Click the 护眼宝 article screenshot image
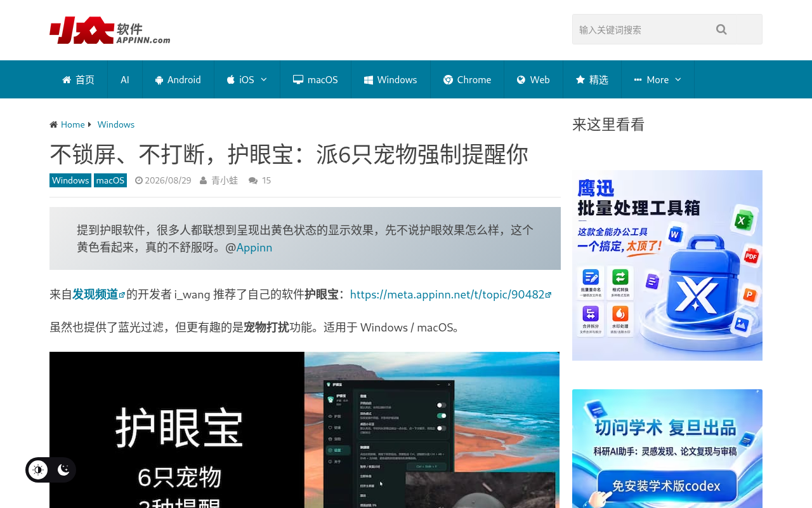812x508 pixels. tap(304, 430)
